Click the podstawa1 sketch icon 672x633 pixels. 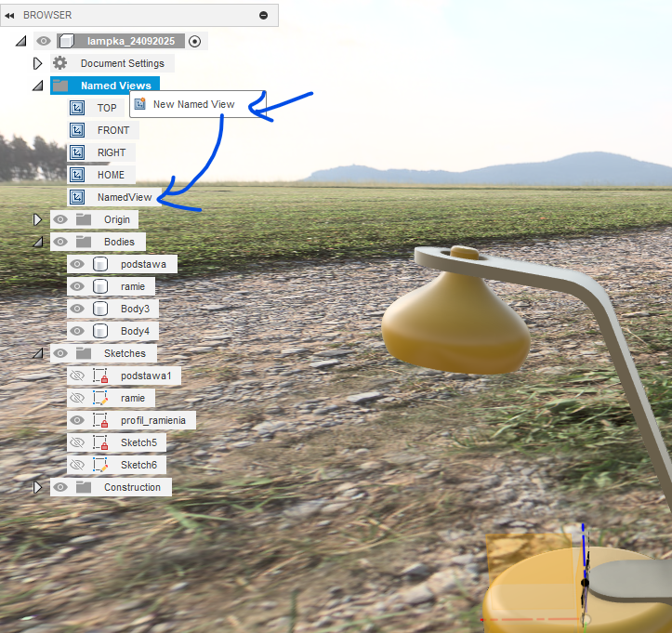pos(101,376)
